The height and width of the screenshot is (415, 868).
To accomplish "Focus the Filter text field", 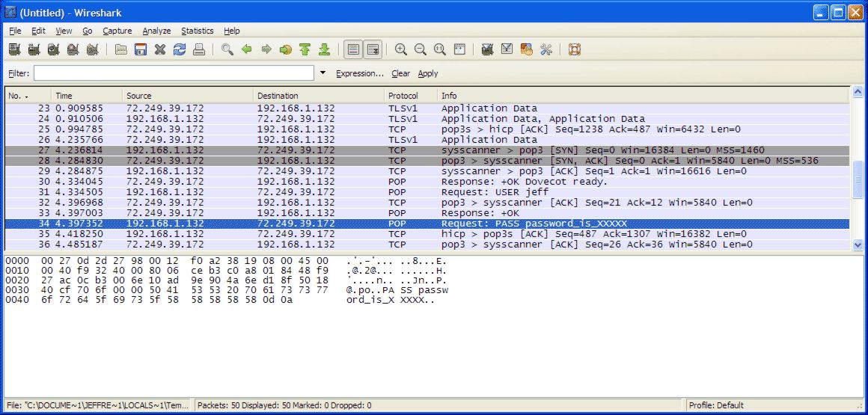I will tap(174, 73).
